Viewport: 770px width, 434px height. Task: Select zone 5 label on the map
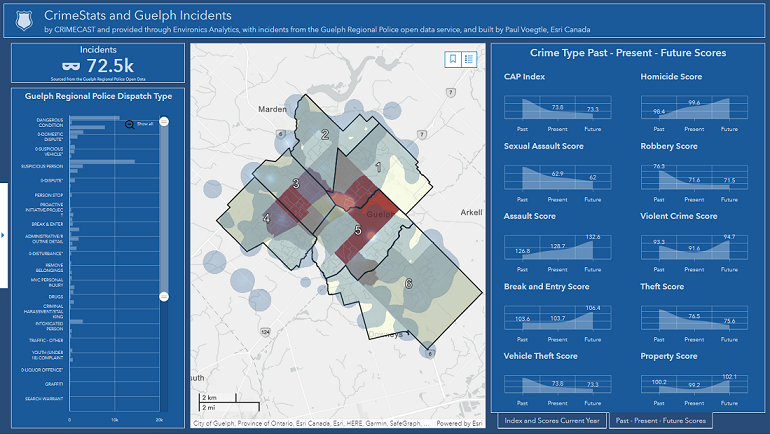tap(358, 230)
